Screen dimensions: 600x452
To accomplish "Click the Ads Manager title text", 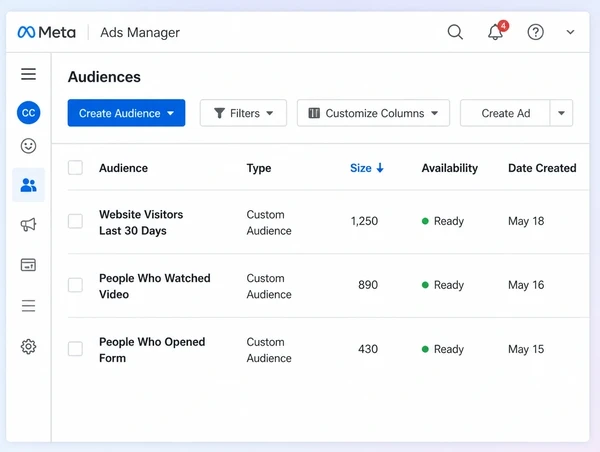I will pyautogui.click(x=140, y=33).
